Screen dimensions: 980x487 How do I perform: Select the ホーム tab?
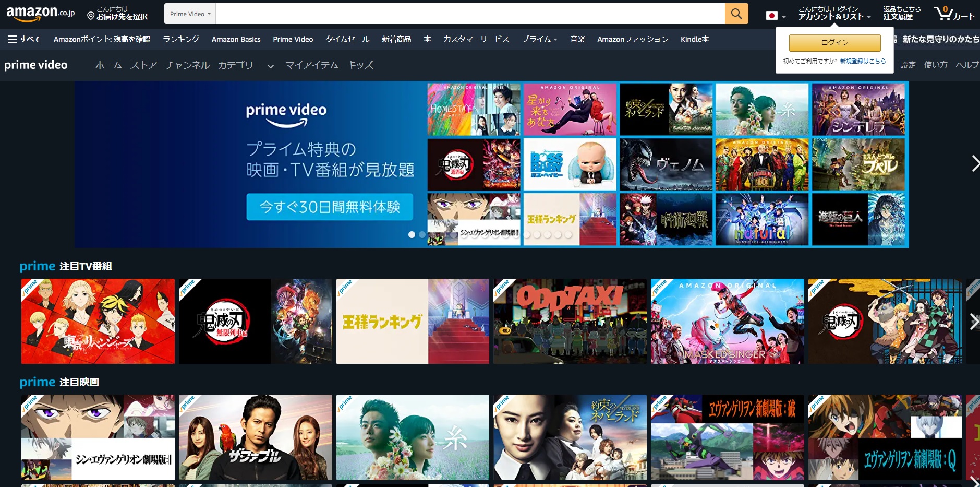click(x=108, y=65)
